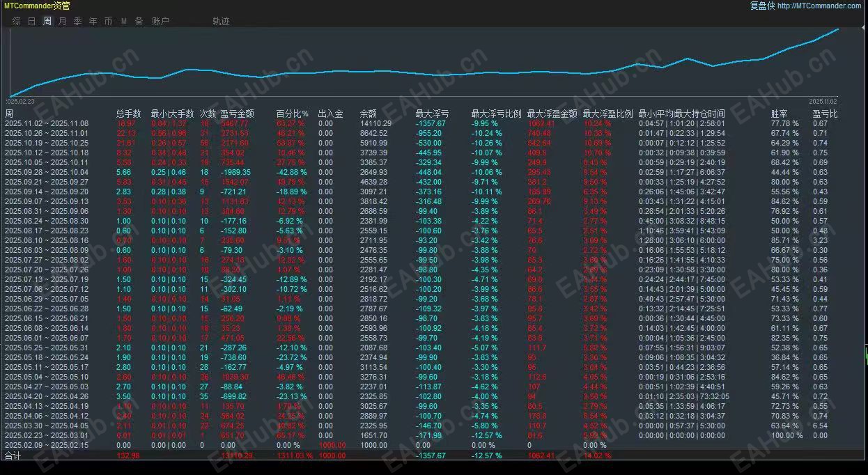Open the 轨迹 track tab
Image resolution: width=868 pixels, height=475 pixels.
[221, 21]
